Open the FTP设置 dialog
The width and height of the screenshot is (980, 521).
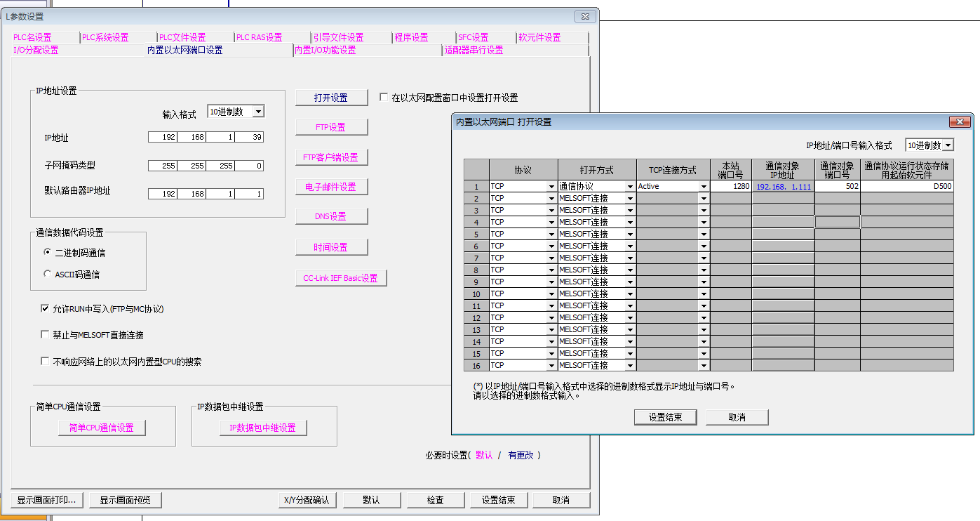coord(331,127)
